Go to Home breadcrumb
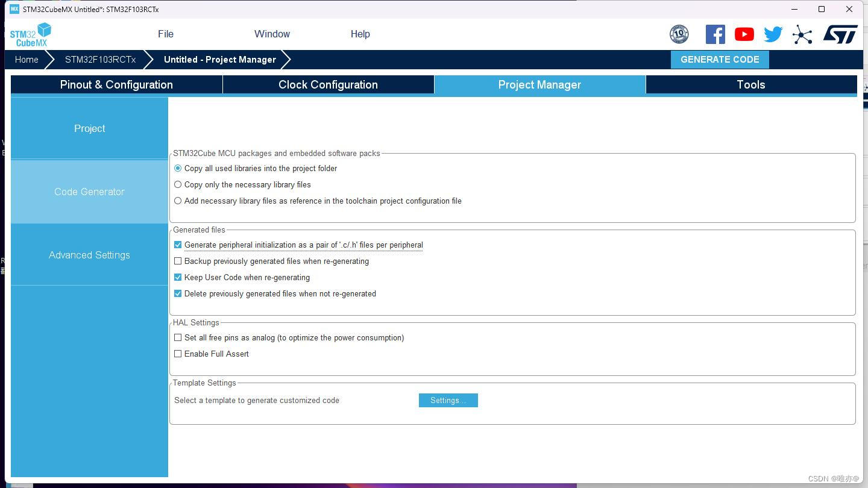This screenshot has width=868, height=488. [27, 59]
